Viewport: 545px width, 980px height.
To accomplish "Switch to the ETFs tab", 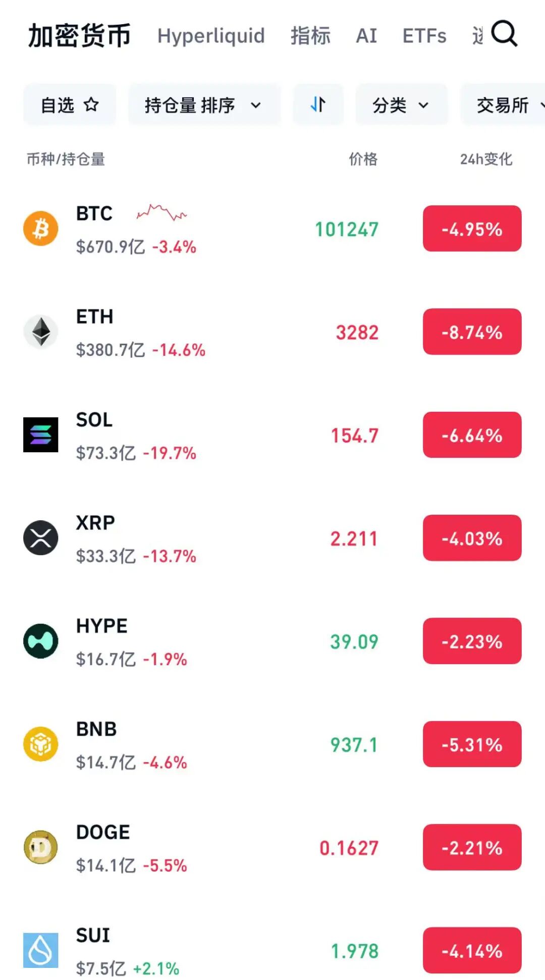I will pos(424,36).
